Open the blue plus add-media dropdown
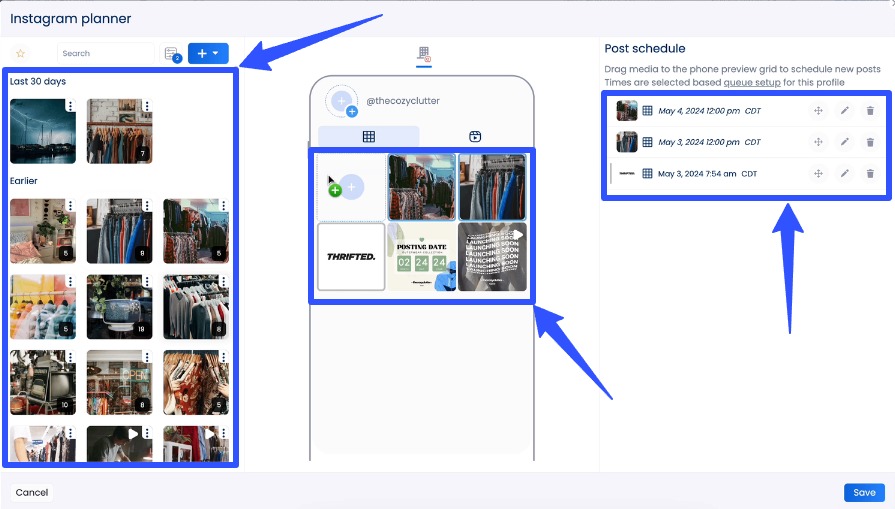Viewport: 895px width, 509px height. tap(208, 53)
